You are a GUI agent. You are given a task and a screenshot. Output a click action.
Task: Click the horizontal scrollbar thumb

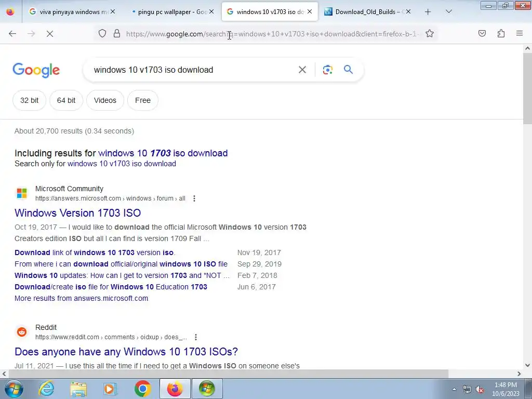tap(229, 374)
